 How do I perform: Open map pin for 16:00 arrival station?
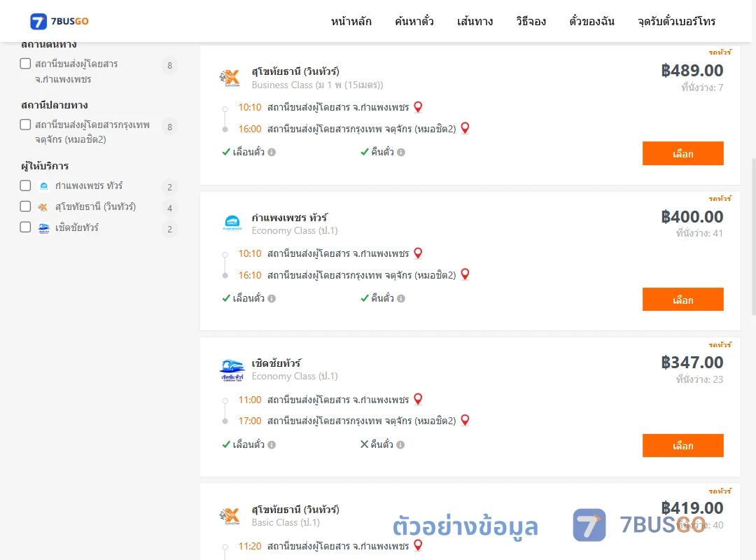[x=465, y=128]
